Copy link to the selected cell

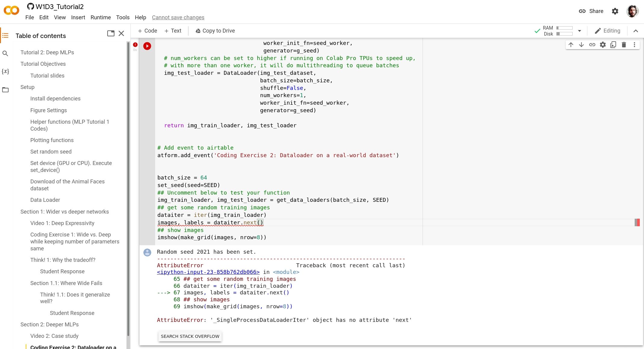tap(592, 44)
